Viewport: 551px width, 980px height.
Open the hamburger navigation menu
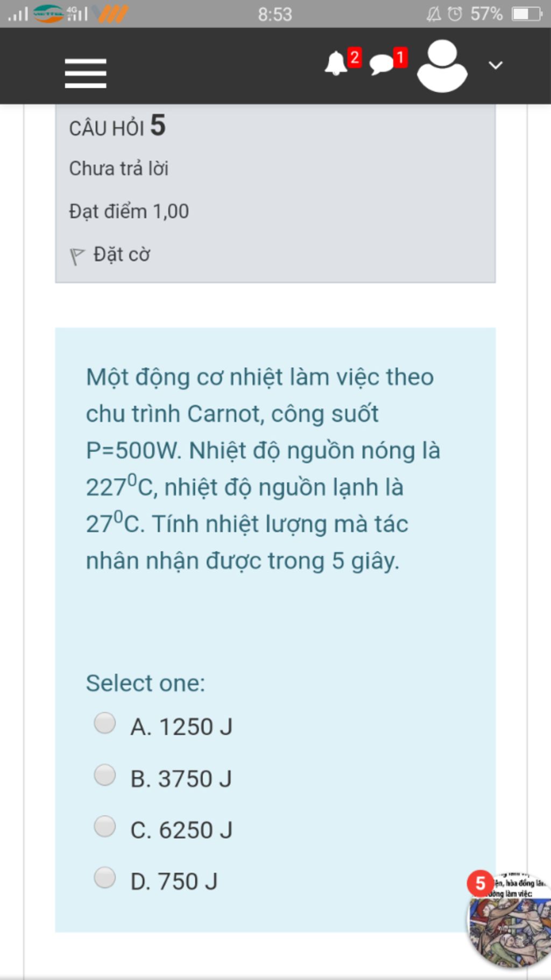coord(86,74)
